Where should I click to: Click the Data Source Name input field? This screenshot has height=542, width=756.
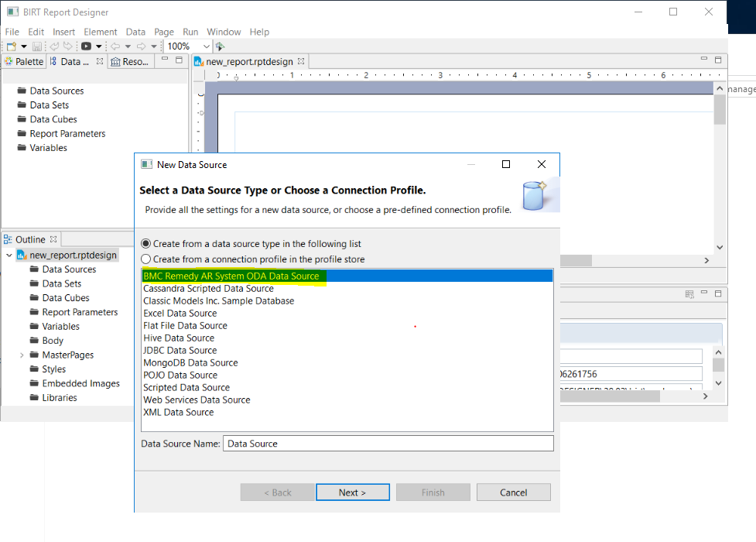pyautogui.click(x=388, y=444)
